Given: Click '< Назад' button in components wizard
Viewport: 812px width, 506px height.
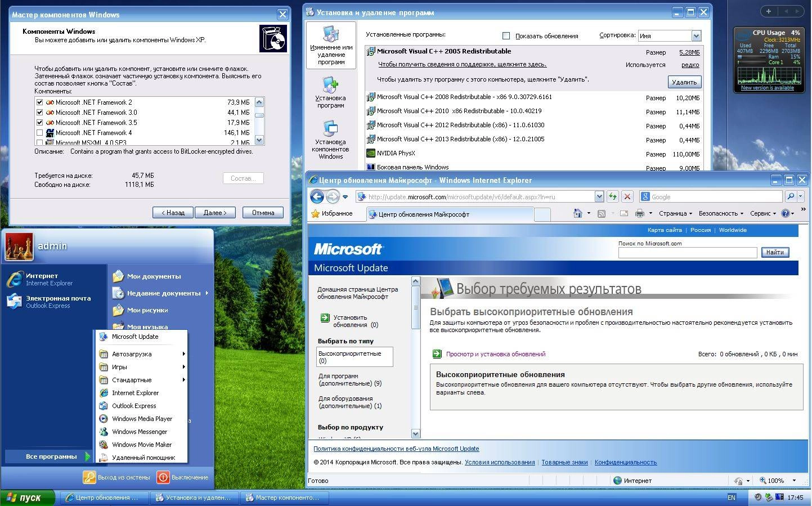Looking at the screenshot, I should pos(172,213).
